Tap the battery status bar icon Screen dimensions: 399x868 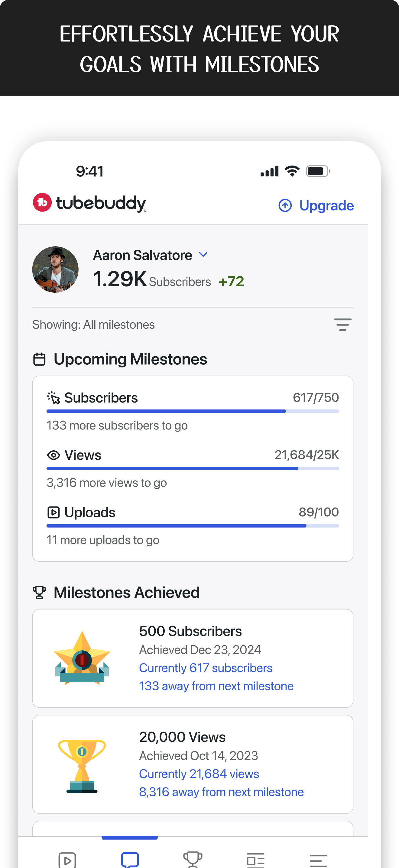tap(318, 171)
